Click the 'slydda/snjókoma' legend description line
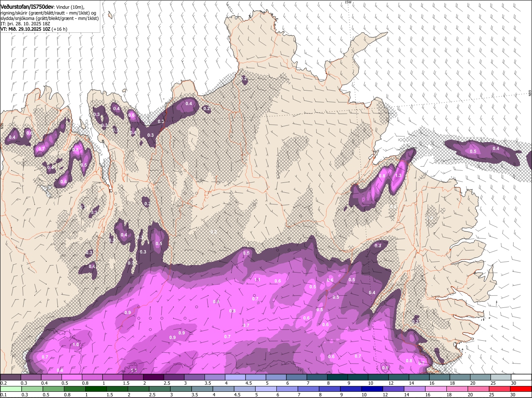The image size is (532, 398). click(49, 18)
